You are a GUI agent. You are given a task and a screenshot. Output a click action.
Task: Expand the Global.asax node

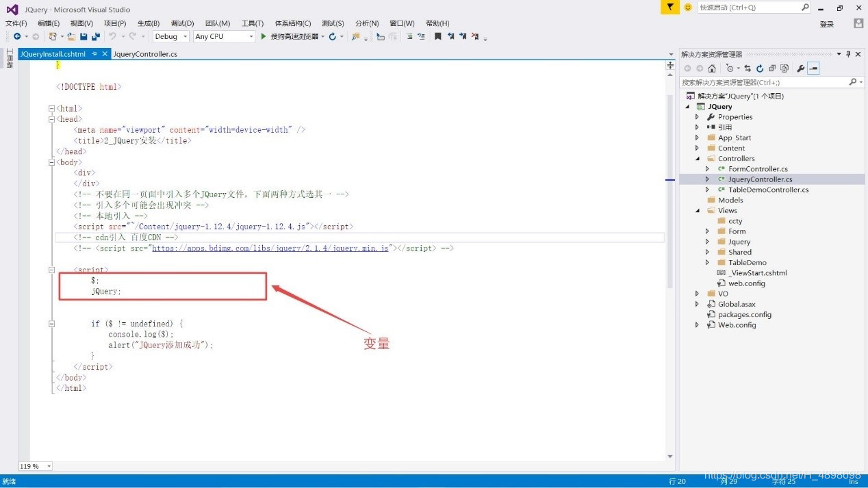point(698,305)
